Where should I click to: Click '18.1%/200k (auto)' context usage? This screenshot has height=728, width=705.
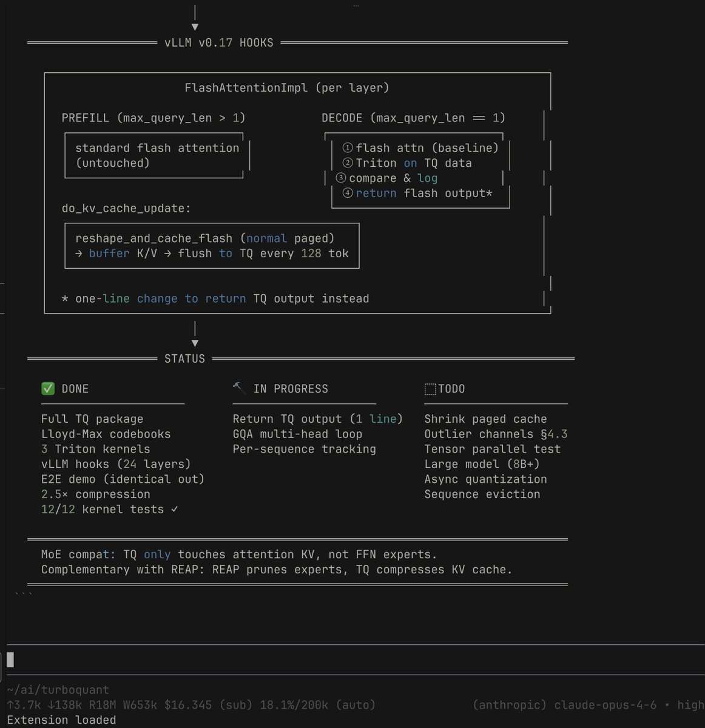pos(317,705)
